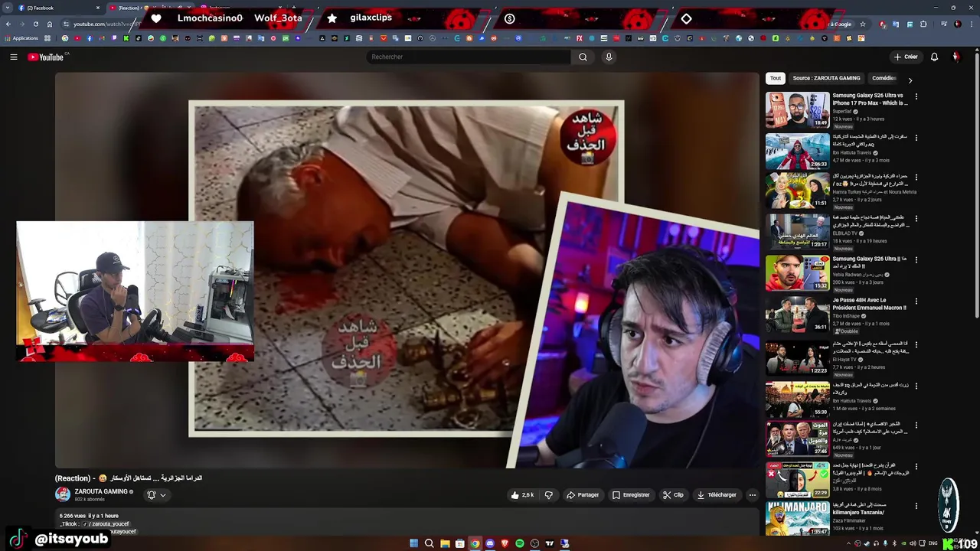
Task: Open the Applications bookmarks shortcut
Action: coord(21,38)
